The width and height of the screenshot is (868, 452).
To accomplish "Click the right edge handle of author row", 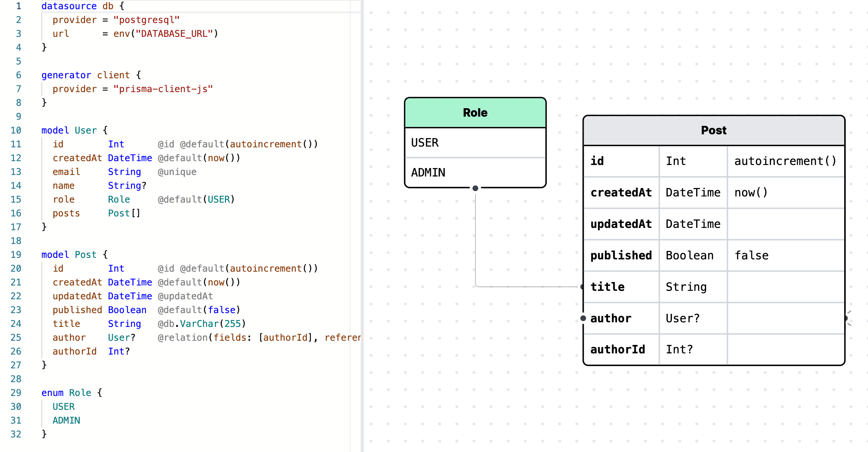I will coord(845,318).
